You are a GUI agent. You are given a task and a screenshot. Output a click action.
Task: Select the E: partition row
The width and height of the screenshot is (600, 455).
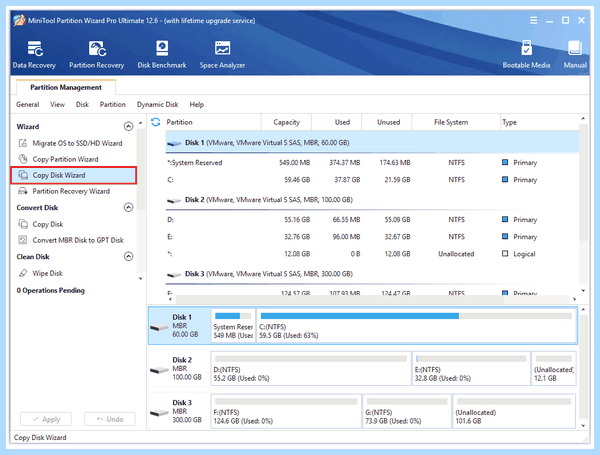click(x=372, y=236)
